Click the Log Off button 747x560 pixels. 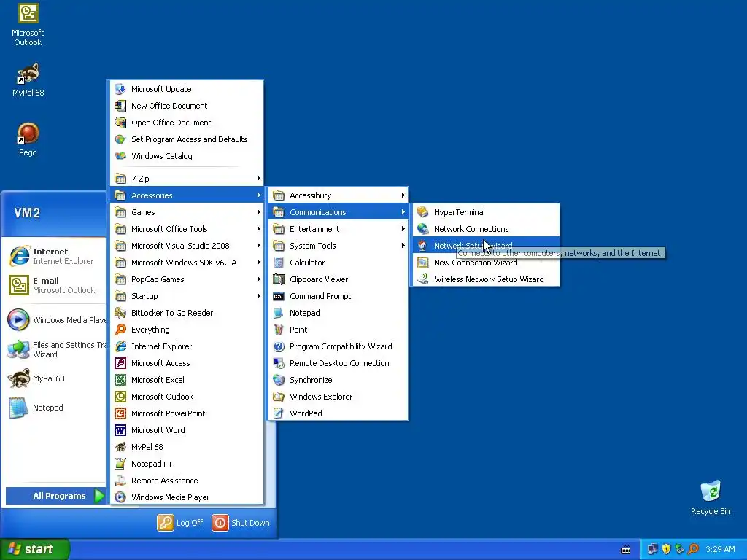click(180, 523)
